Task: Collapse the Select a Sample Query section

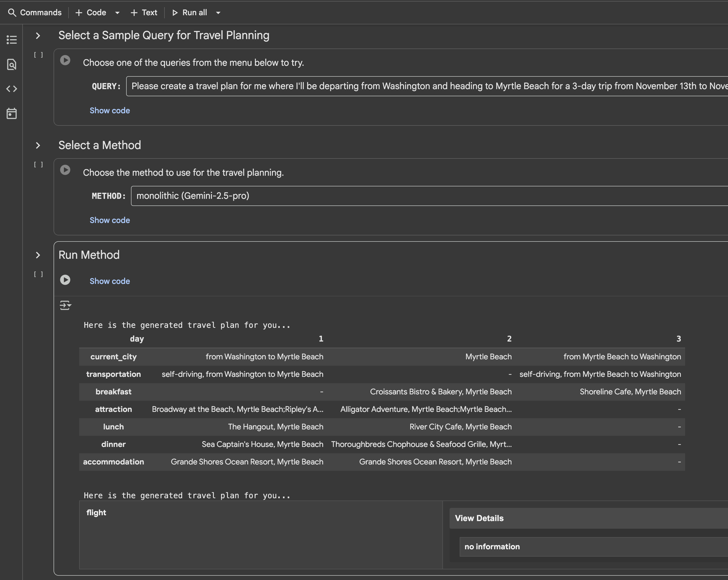Action: [38, 36]
